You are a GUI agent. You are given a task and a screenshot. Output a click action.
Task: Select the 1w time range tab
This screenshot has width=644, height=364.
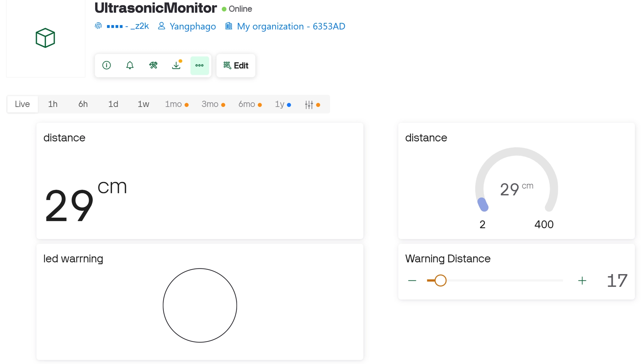click(143, 104)
